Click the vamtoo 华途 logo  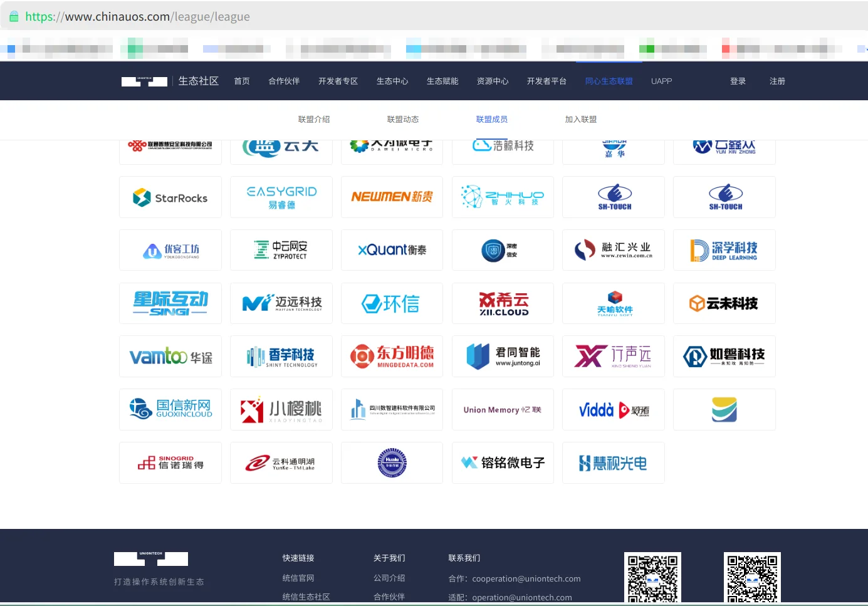[170, 357]
